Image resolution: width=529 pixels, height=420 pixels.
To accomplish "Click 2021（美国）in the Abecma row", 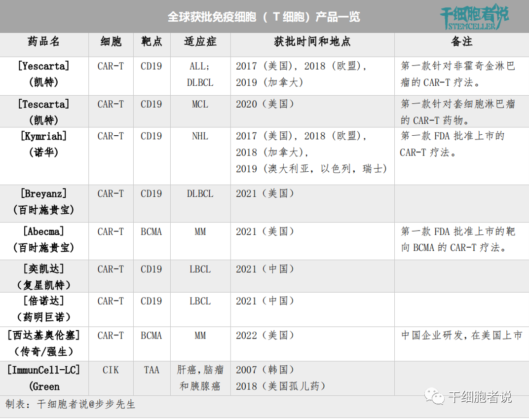I will tap(265, 232).
